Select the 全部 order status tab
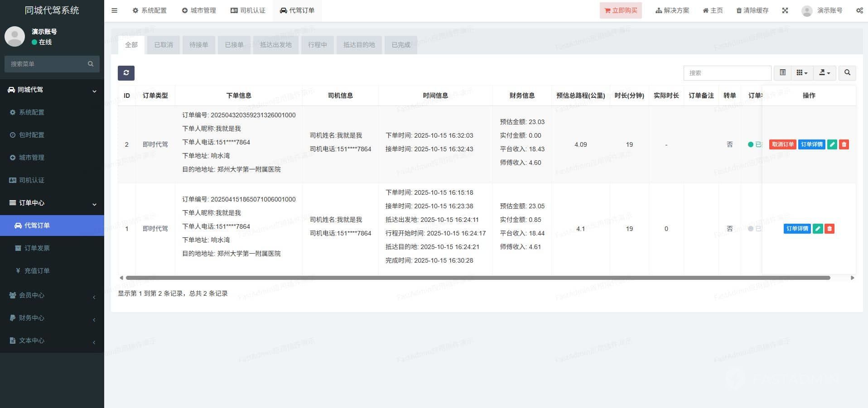This screenshot has height=408, width=868. click(131, 45)
